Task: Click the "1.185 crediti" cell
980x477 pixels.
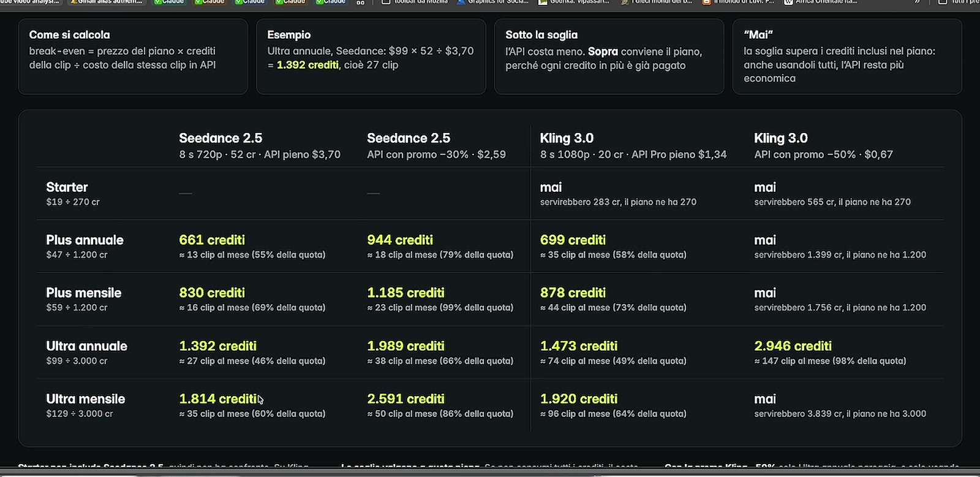Action: click(405, 293)
